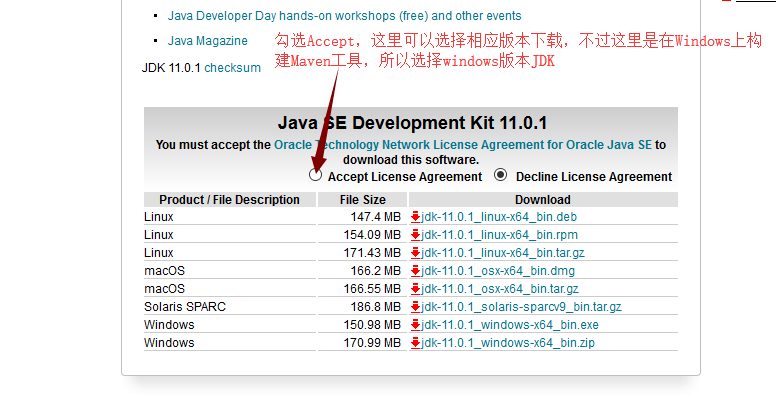Select Accept License Agreement radio button
The height and width of the screenshot is (407, 776).
coord(315,175)
